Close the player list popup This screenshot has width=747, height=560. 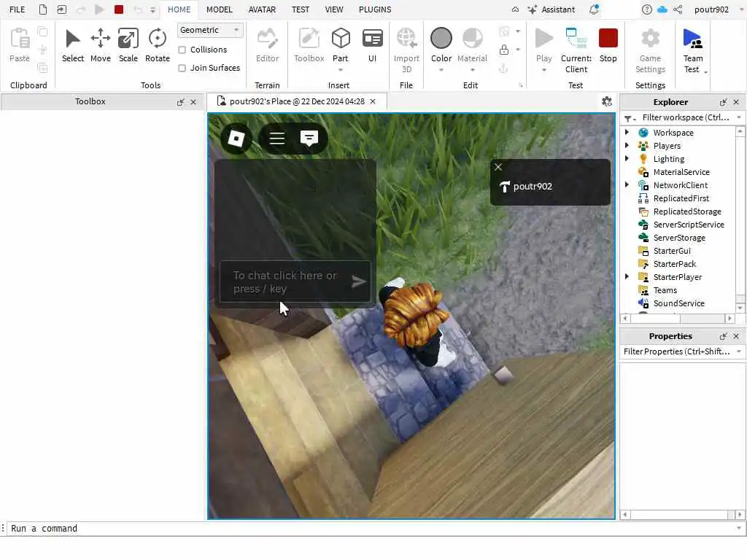498,167
